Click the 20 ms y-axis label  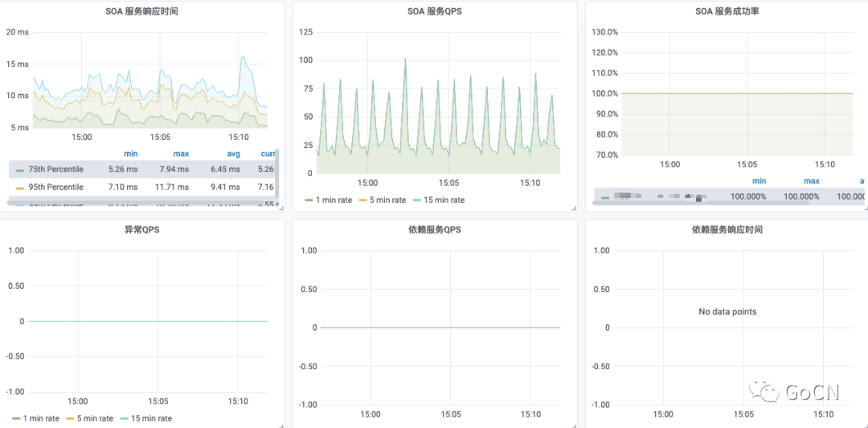point(17,31)
